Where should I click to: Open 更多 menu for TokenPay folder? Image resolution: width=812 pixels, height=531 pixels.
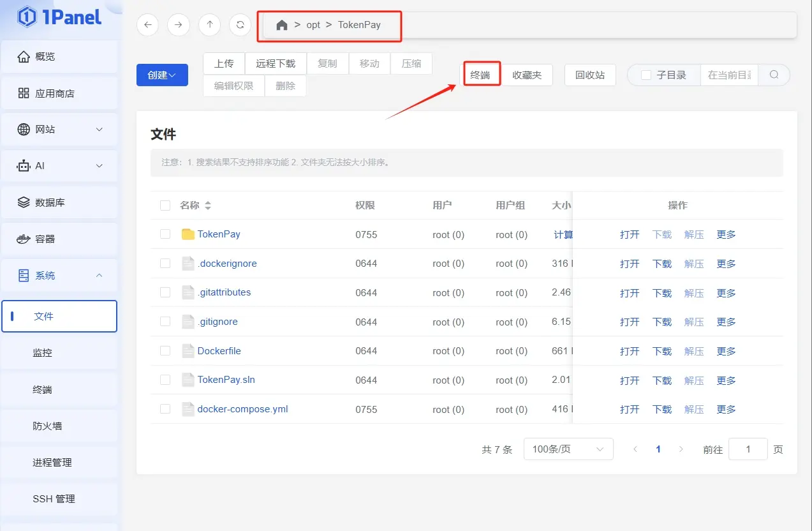(x=726, y=234)
